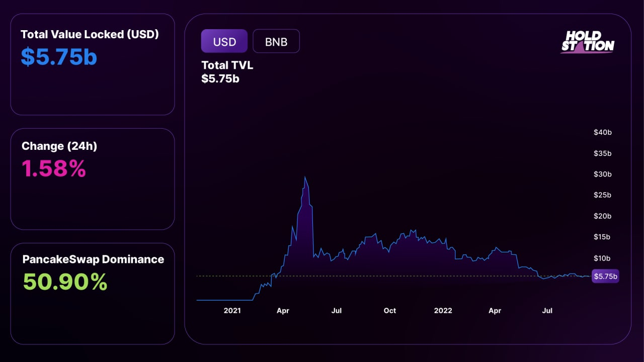Click the $15b y-axis label
The width and height of the screenshot is (644, 362).
click(x=602, y=237)
